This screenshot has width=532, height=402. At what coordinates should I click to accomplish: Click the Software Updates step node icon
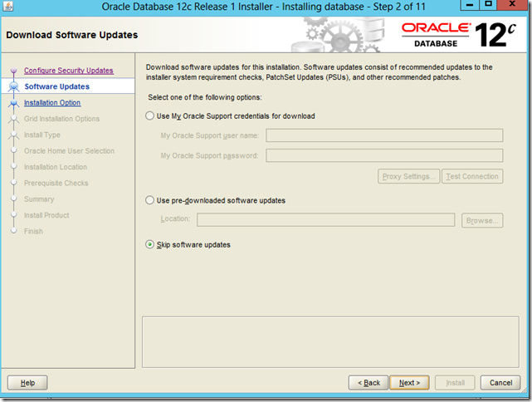(x=13, y=86)
